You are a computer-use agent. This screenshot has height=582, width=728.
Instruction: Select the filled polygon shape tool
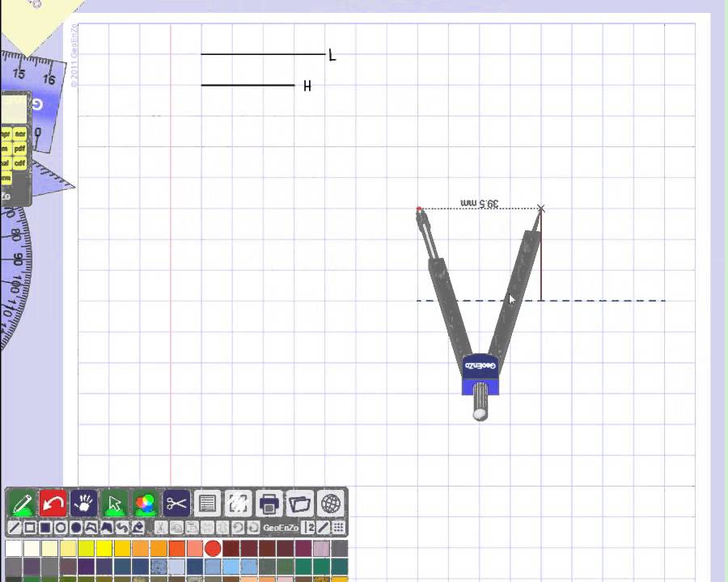(x=106, y=528)
